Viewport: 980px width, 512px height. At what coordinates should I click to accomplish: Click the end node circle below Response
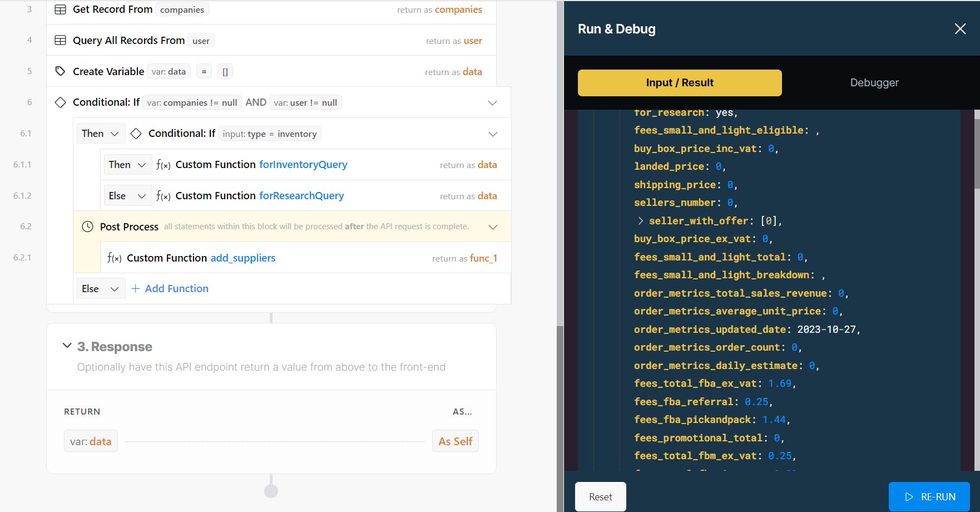coord(271,491)
